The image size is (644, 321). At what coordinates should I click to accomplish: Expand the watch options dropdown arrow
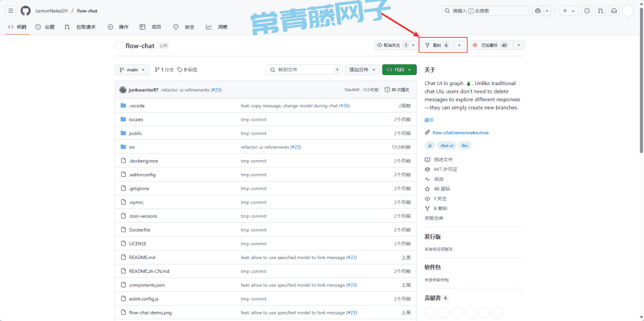coord(413,45)
